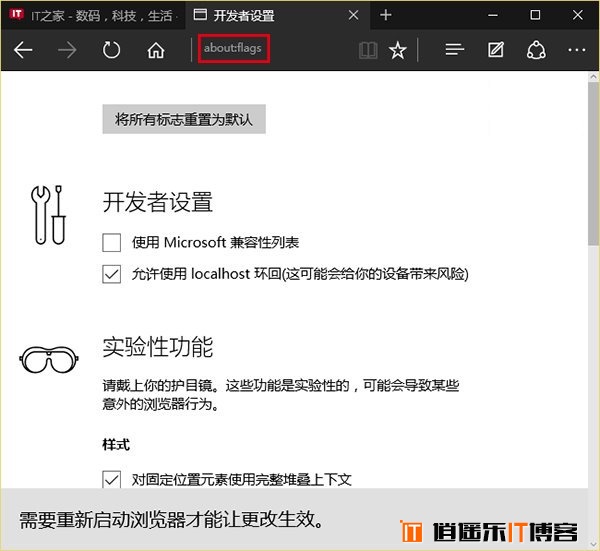Click the about:flags address bar
The width and height of the screenshot is (600, 551).
pos(233,49)
